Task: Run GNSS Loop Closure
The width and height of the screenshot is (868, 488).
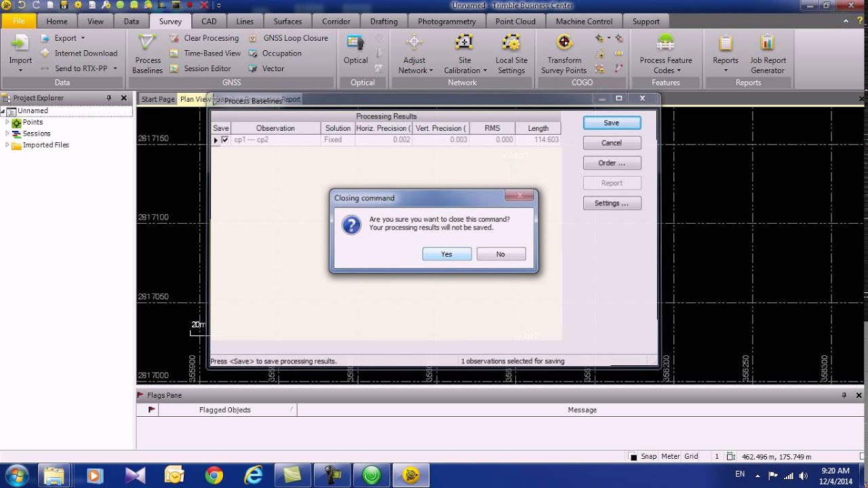Action: [x=288, y=38]
